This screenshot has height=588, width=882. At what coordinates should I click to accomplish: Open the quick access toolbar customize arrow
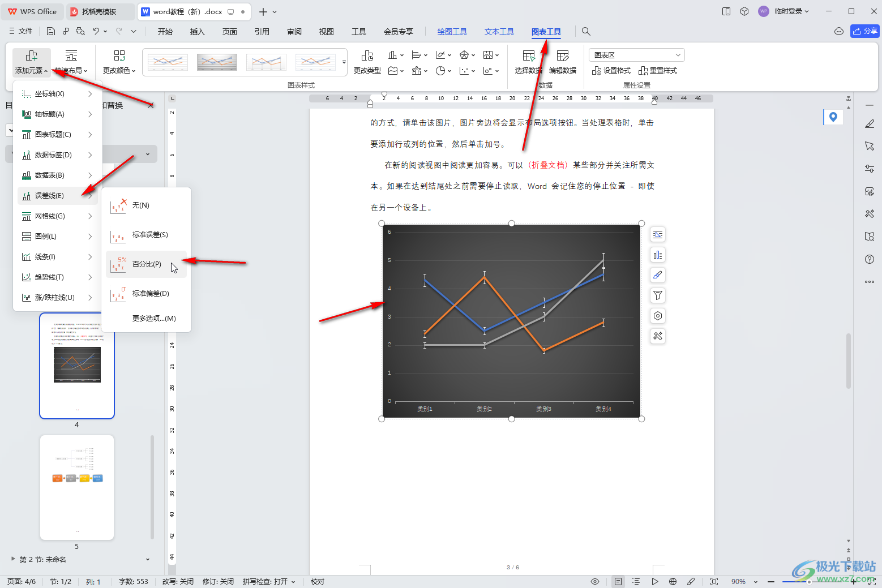click(134, 32)
